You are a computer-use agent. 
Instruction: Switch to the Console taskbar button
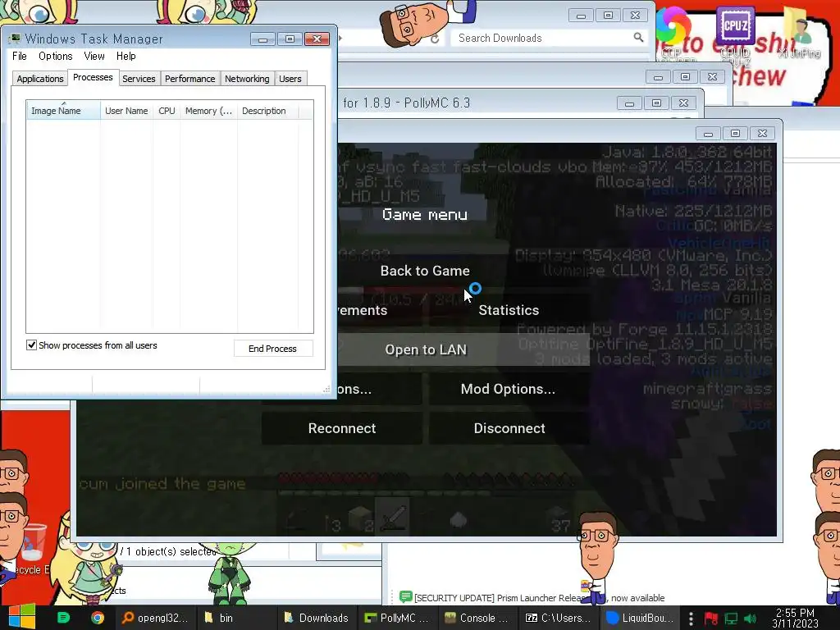tap(477, 618)
